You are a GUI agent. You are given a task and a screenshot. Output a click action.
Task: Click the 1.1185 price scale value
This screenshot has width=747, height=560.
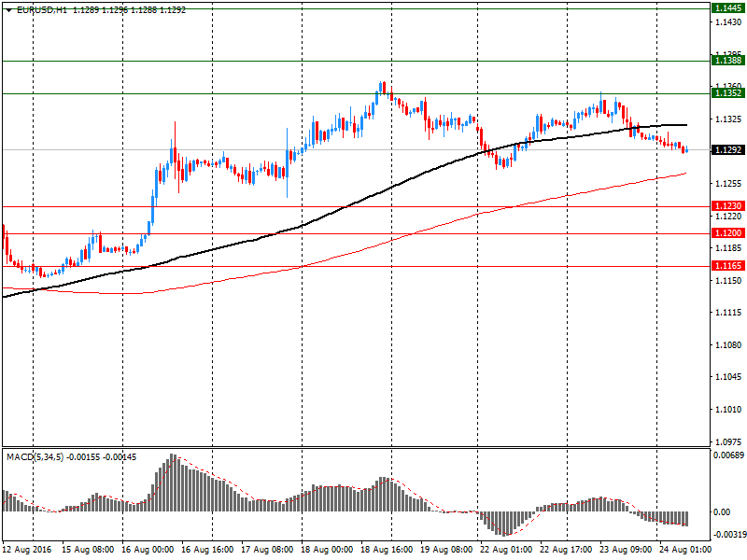[728, 248]
